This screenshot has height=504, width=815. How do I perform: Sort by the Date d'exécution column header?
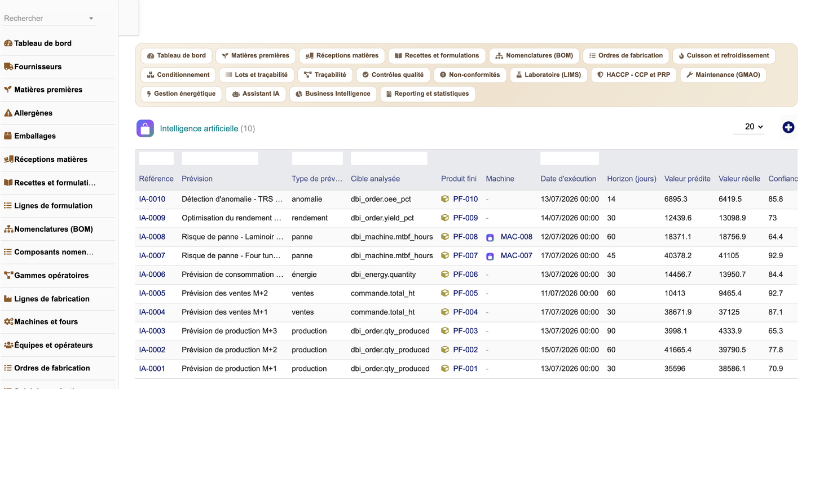(568, 179)
